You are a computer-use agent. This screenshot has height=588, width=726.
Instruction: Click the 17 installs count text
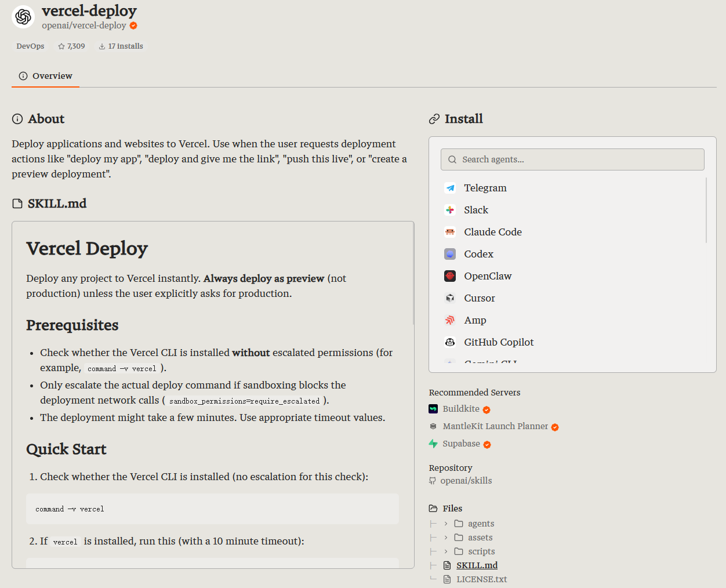click(x=126, y=46)
